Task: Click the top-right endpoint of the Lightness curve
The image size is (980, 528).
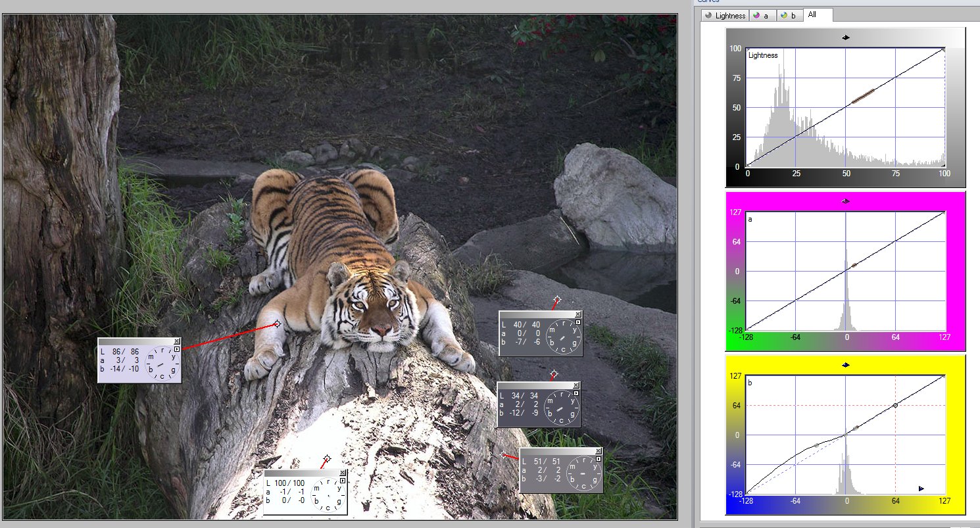Action: pos(944,49)
